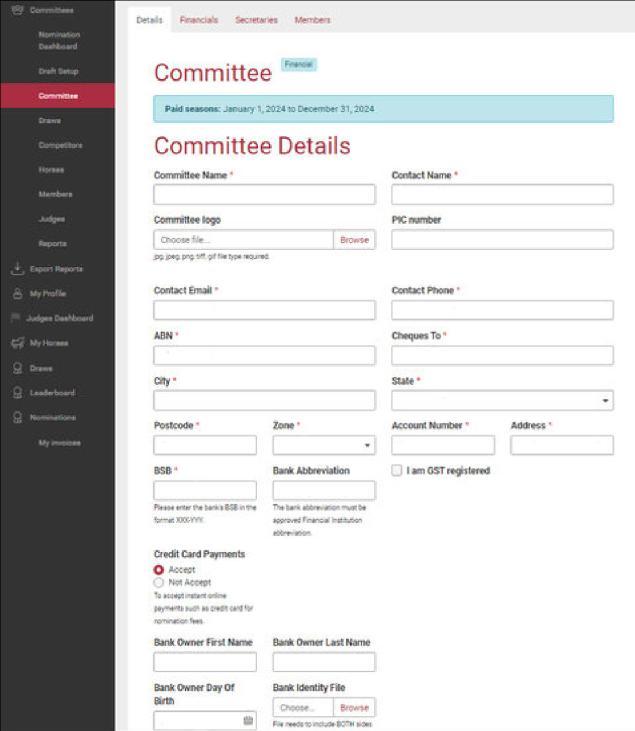Open the State dropdown
This screenshot has height=731, width=635.
pyautogui.click(x=502, y=400)
